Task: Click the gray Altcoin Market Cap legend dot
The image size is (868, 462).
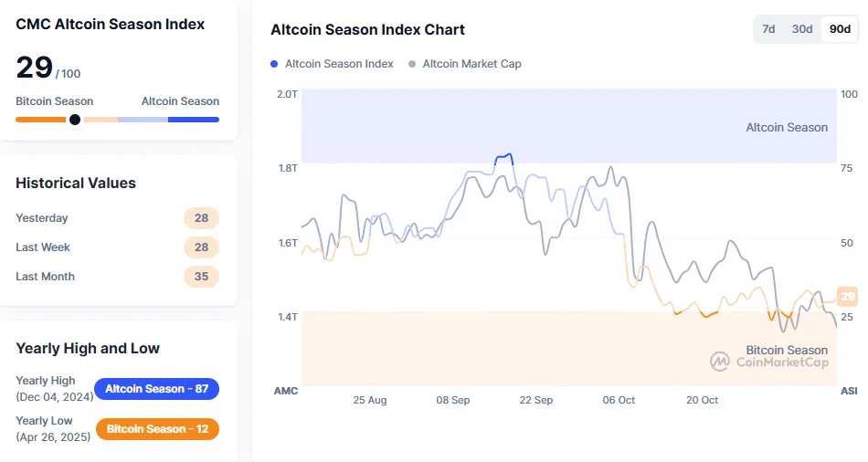Action: point(412,64)
